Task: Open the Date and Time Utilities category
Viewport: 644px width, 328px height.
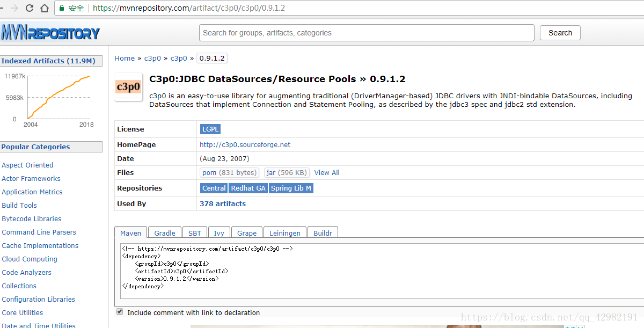Action: [39, 325]
